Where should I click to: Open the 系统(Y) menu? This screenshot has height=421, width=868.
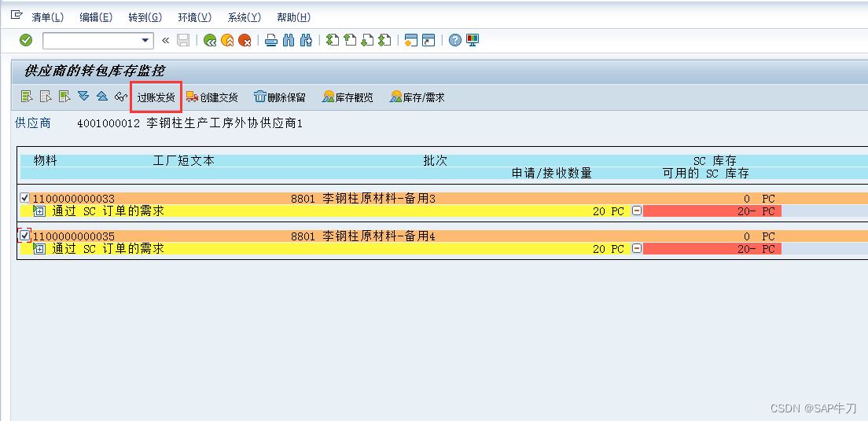click(244, 17)
